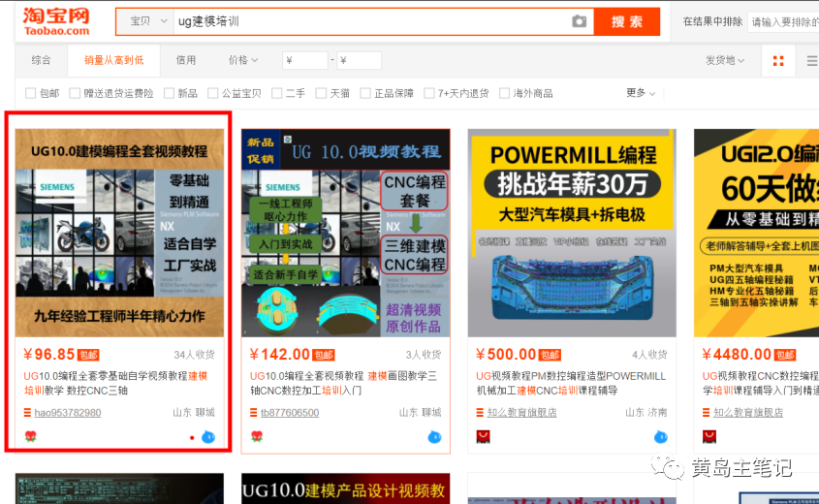Click the blue Wangwang chat icon for hao953782980
Screen dimensions: 819x504
coord(207,437)
